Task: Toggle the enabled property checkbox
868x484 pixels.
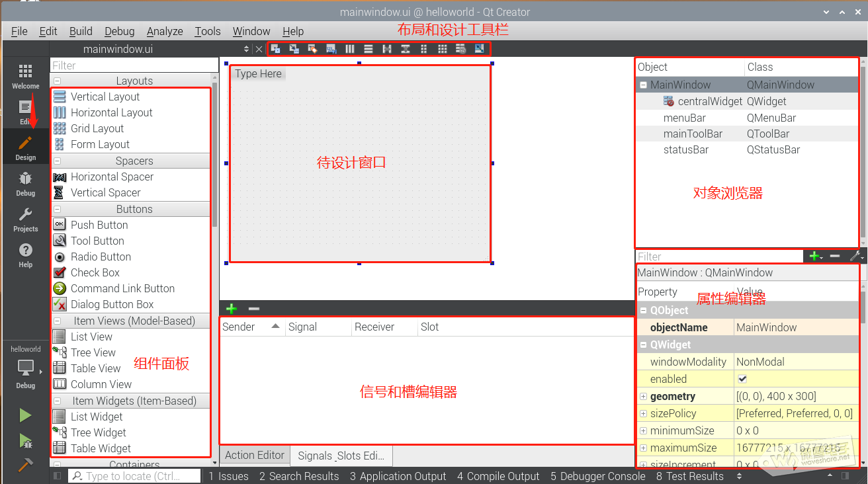Action: (x=742, y=379)
